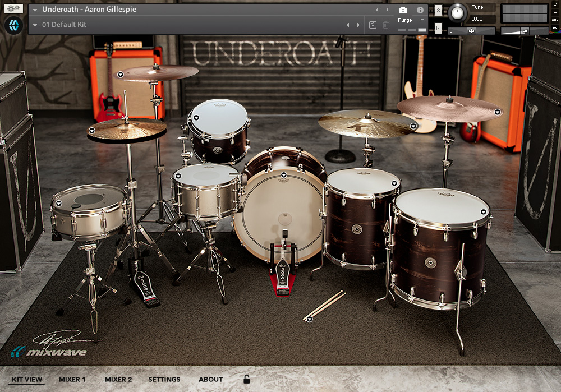Toggle the lock padlock in the bottom bar
561x392 pixels.
[x=246, y=379]
